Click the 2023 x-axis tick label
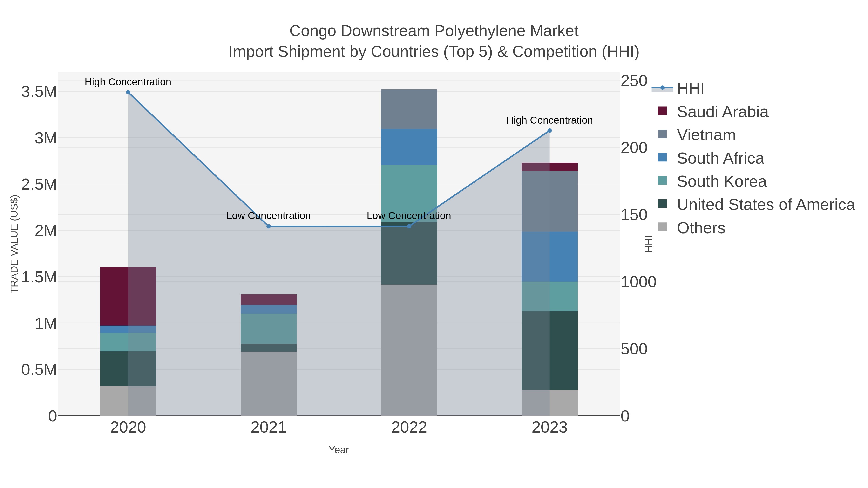 [x=549, y=427]
